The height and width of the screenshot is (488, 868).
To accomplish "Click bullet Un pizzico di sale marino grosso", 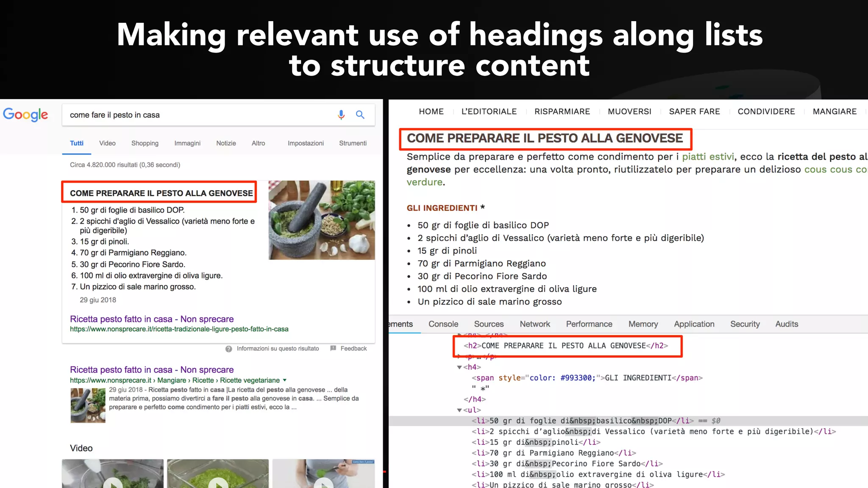I will pyautogui.click(x=490, y=302).
